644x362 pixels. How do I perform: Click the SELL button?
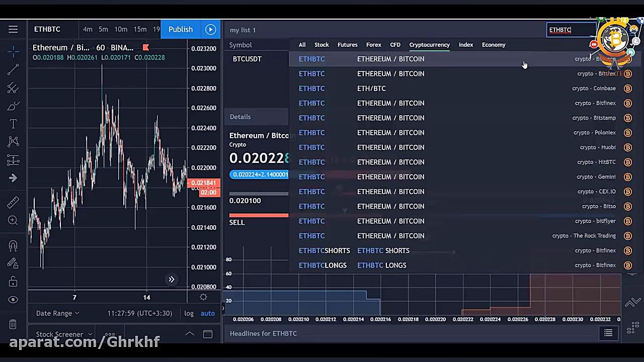237,222
